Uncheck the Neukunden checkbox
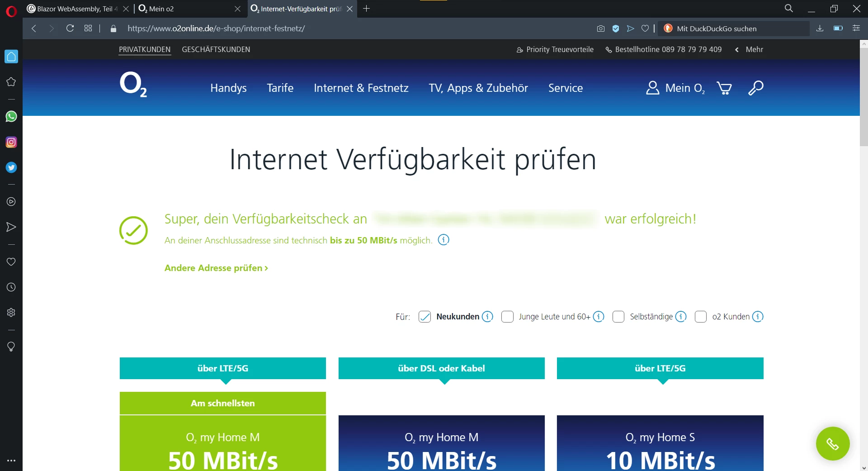The image size is (868, 471). (425, 317)
